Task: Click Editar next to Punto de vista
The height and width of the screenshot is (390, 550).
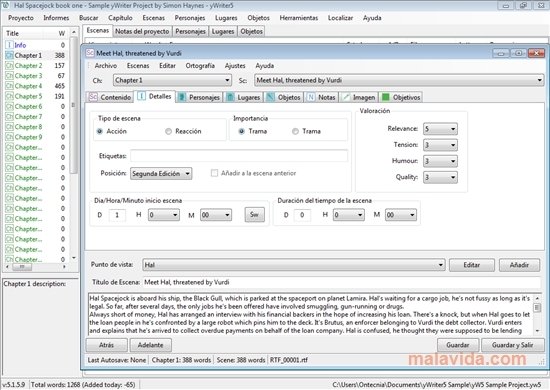Action: [472, 265]
